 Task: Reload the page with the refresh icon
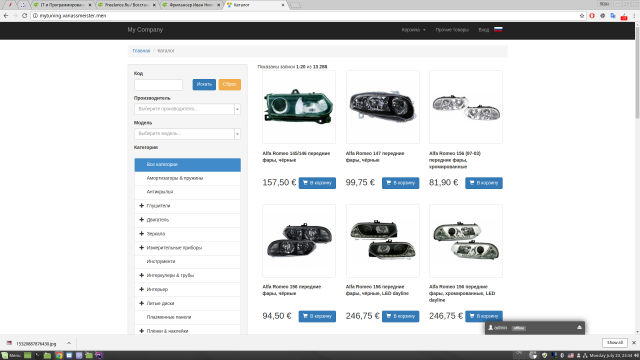(x=24, y=16)
